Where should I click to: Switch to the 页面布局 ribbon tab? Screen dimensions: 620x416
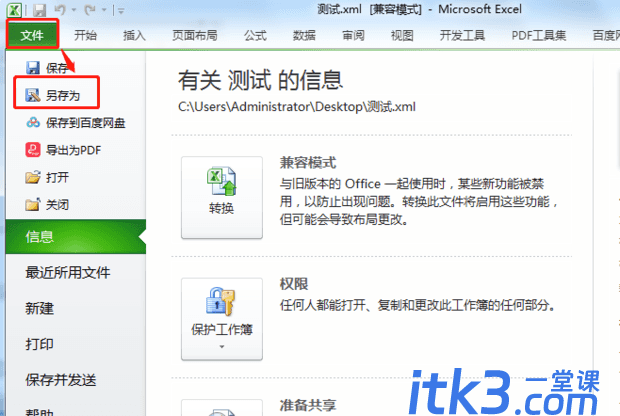pos(195,36)
